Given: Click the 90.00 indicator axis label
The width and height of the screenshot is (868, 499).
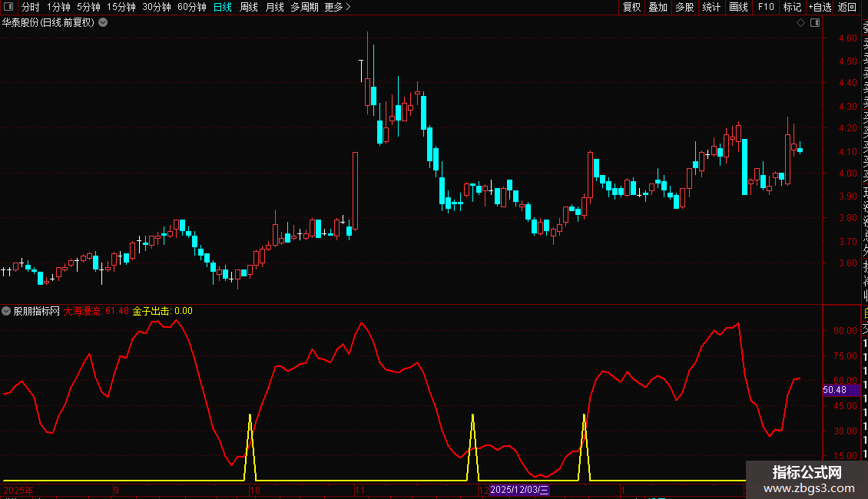Looking at the screenshot, I should point(845,331).
